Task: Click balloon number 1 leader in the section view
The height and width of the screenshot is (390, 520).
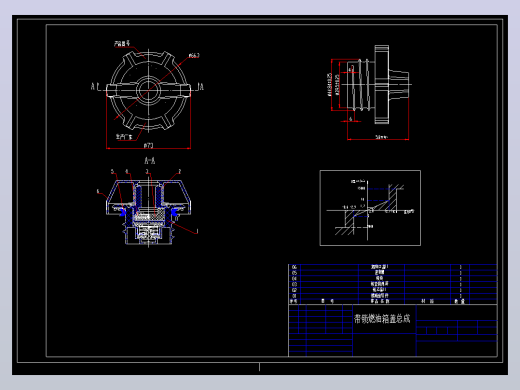Action: point(197,231)
